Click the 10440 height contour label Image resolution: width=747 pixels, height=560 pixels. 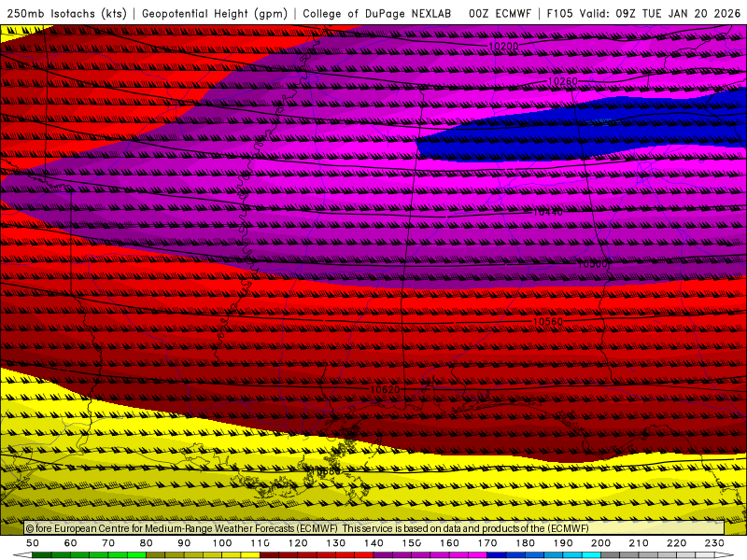[x=548, y=212]
